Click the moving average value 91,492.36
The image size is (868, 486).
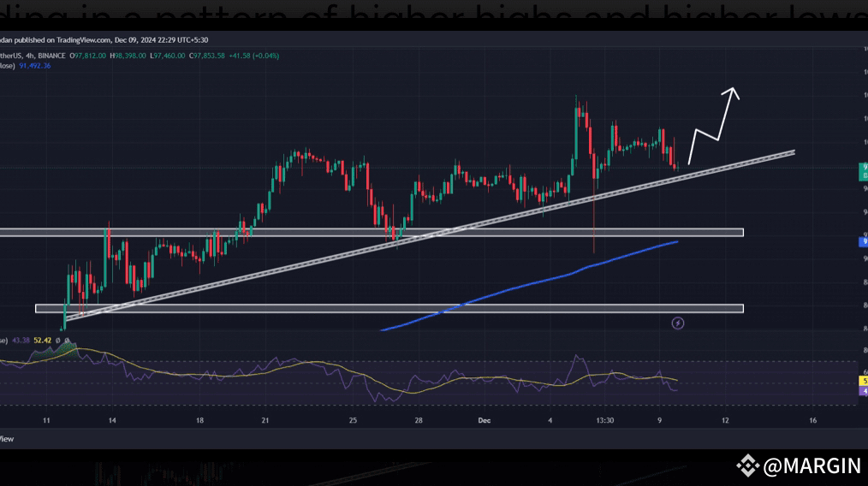(35, 66)
